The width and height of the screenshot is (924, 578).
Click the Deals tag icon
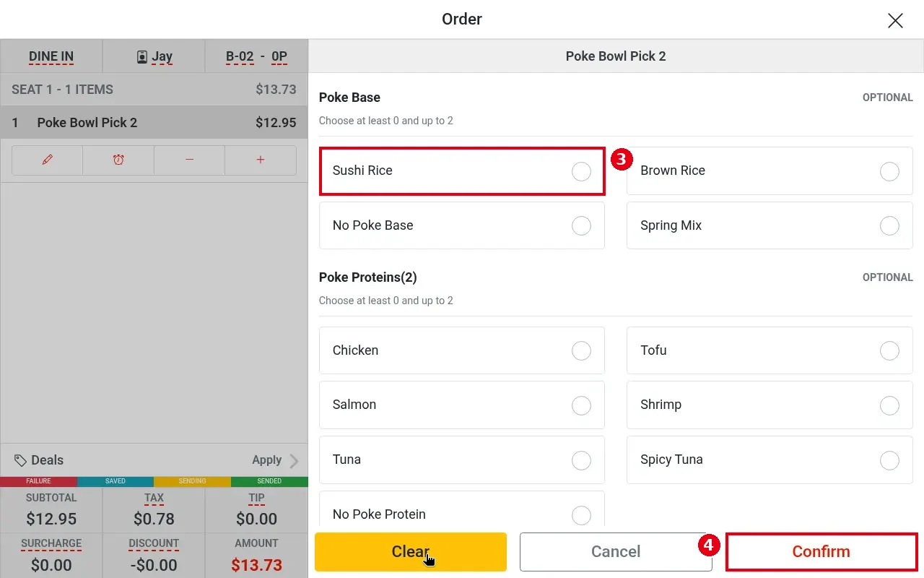pyautogui.click(x=20, y=460)
